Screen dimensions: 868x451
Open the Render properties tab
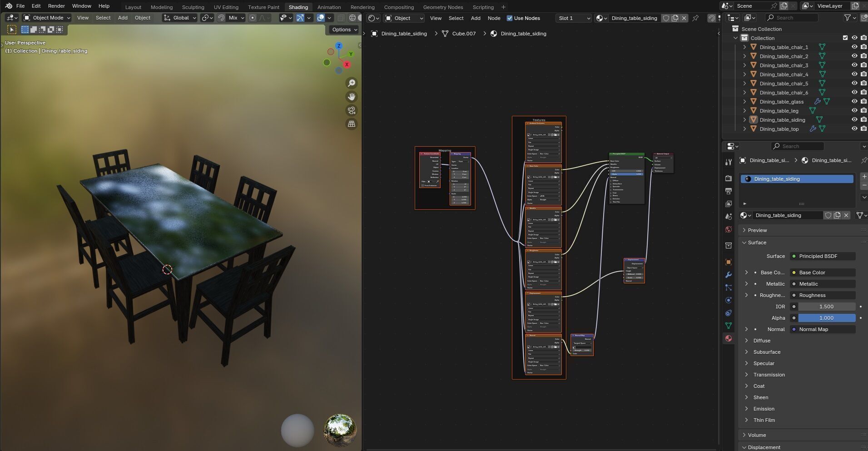pos(729,178)
